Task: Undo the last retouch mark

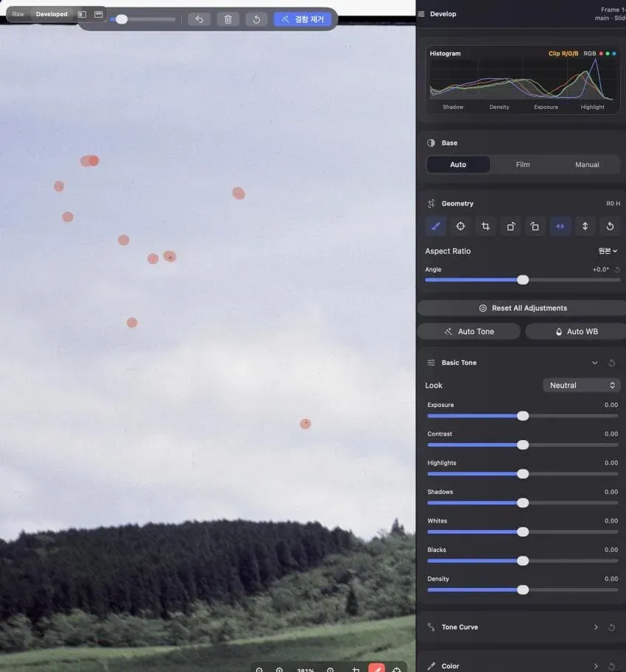Action: tap(200, 19)
